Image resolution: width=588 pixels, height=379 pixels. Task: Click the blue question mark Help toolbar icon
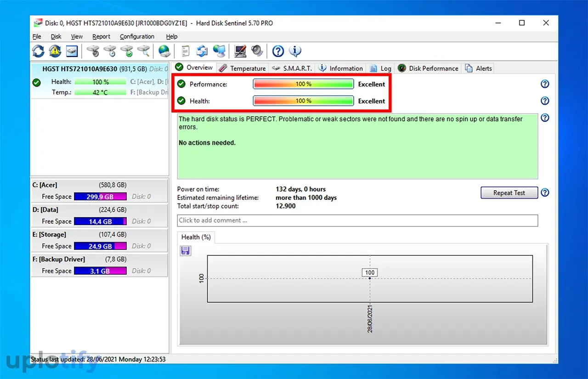(x=278, y=51)
